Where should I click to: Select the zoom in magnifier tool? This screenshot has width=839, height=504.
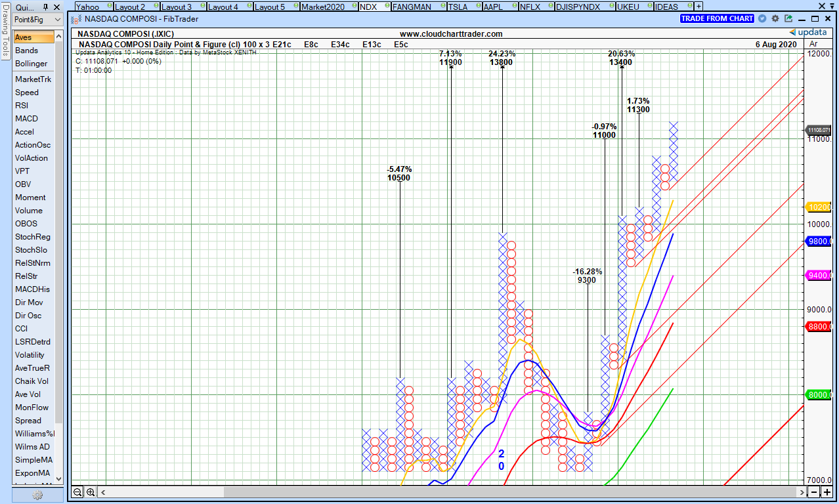[x=90, y=492]
